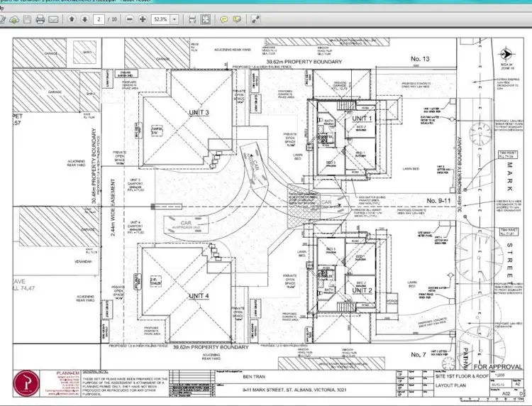Zoom in using the plus button
This screenshot has width=532, height=406.
[x=144, y=19]
